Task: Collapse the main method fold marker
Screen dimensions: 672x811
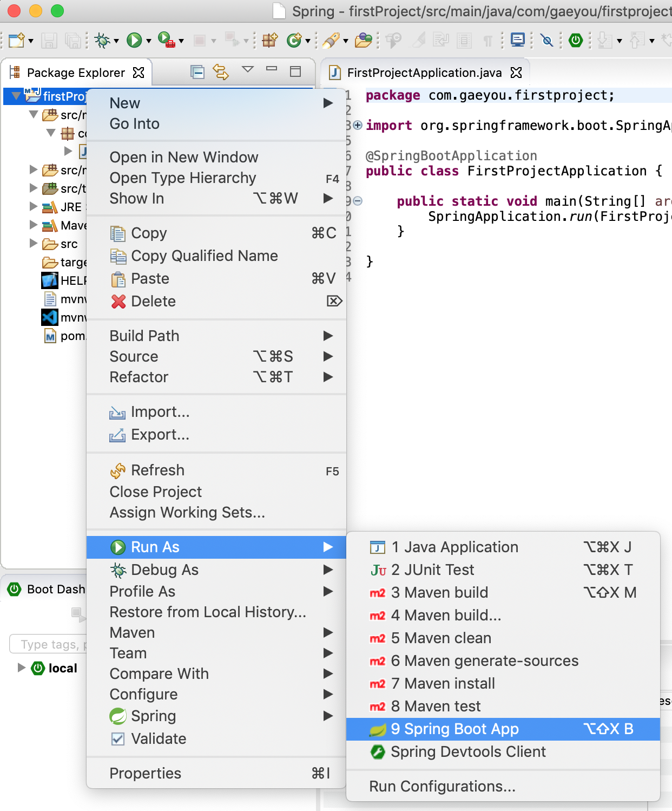Action: click(357, 201)
